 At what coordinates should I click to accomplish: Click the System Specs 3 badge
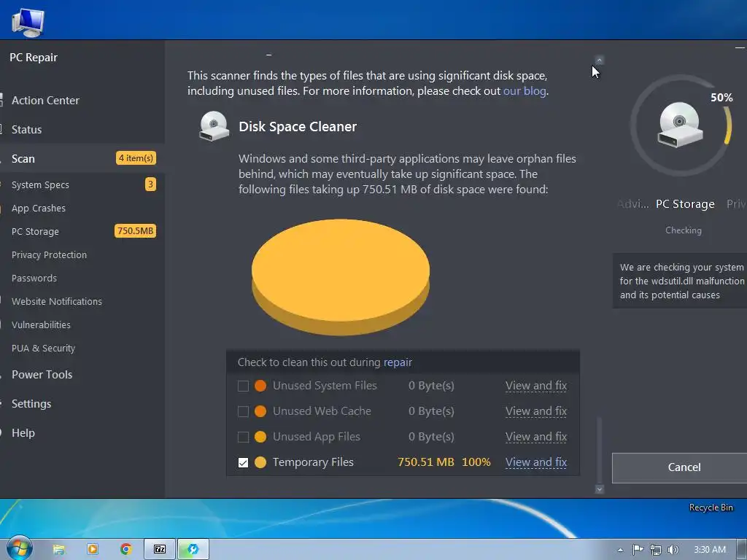point(150,184)
